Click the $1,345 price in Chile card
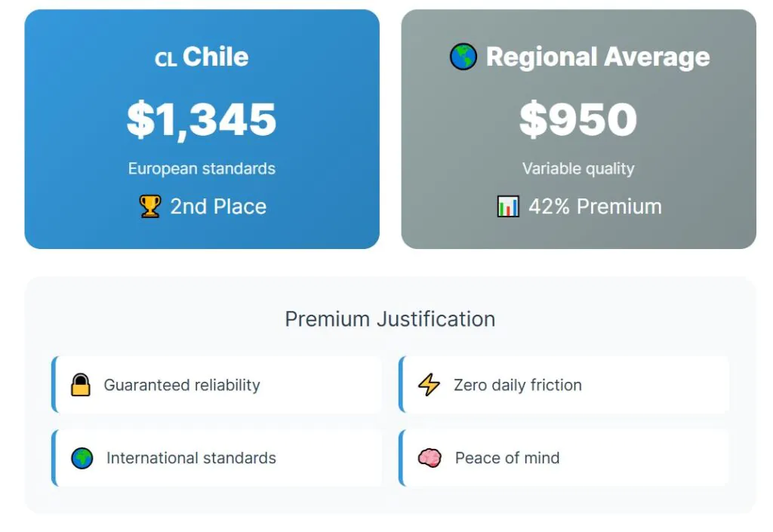773x532 pixels. 202,119
